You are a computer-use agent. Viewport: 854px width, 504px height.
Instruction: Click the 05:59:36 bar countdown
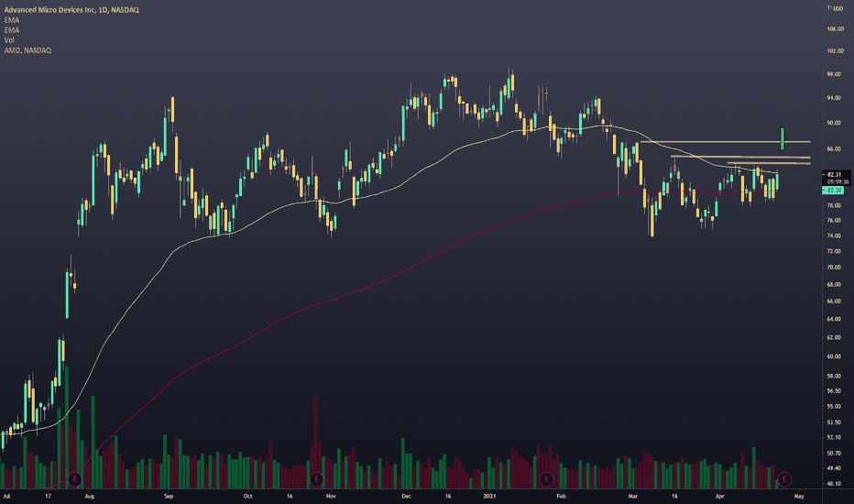click(838, 182)
